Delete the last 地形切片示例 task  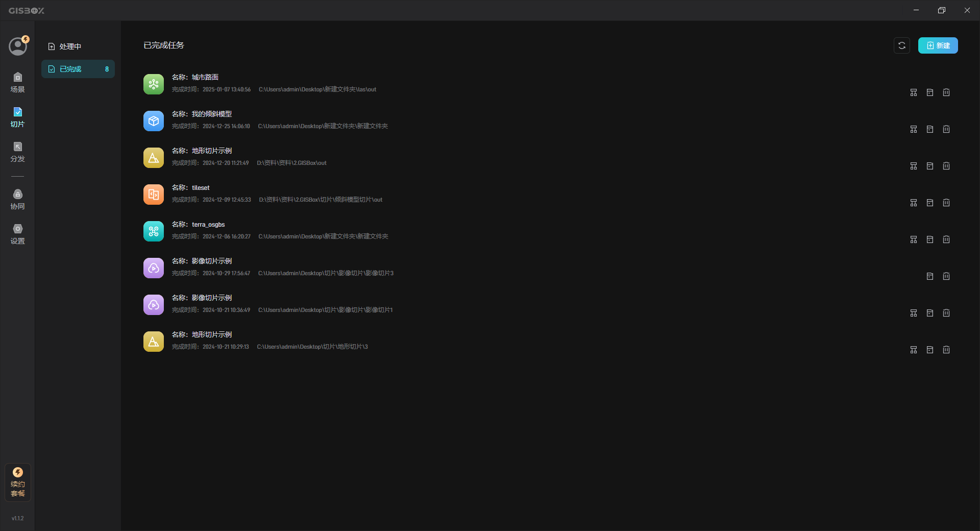click(946, 350)
